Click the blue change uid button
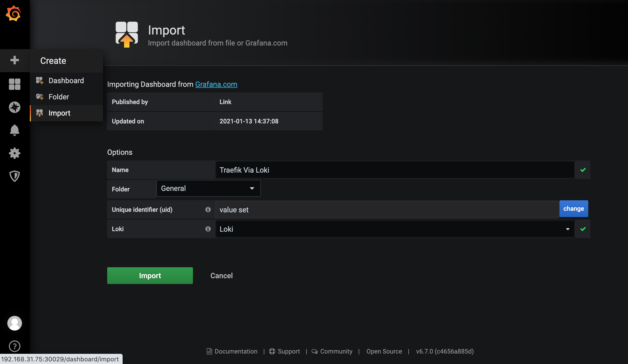628x364 pixels. tap(573, 209)
